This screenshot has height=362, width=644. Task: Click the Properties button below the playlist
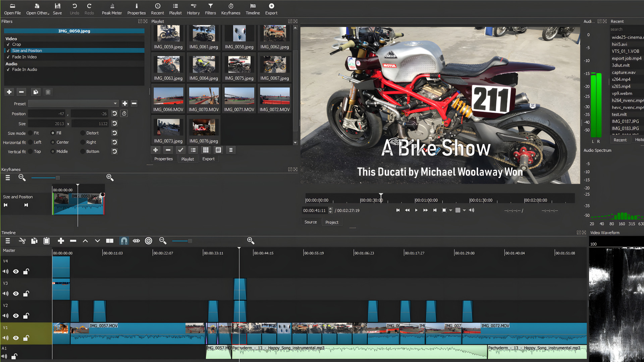point(163,159)
